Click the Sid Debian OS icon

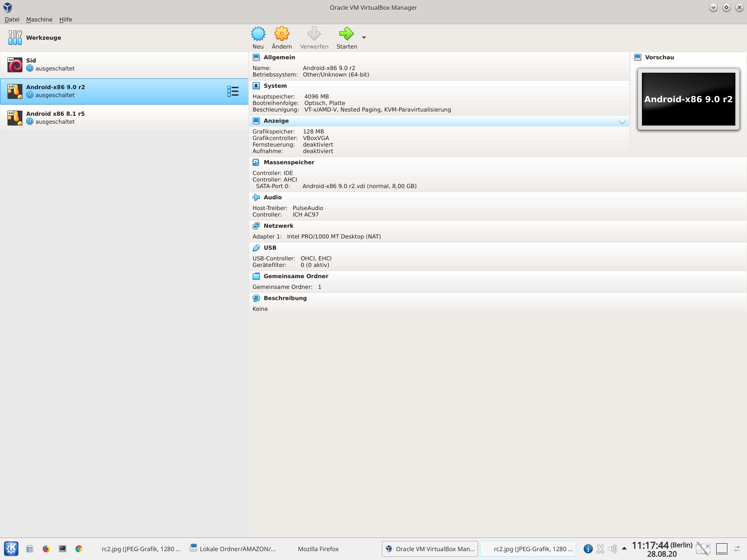[15, 65]
